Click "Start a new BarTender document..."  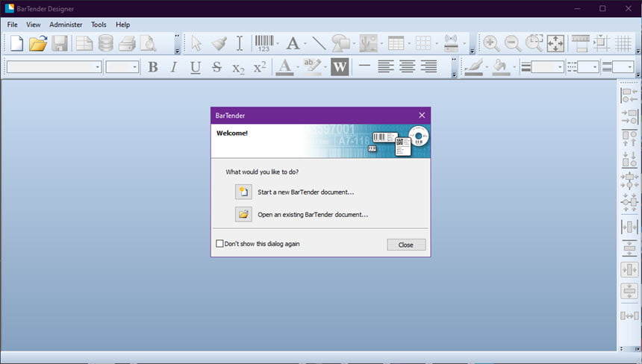point(306,192)
